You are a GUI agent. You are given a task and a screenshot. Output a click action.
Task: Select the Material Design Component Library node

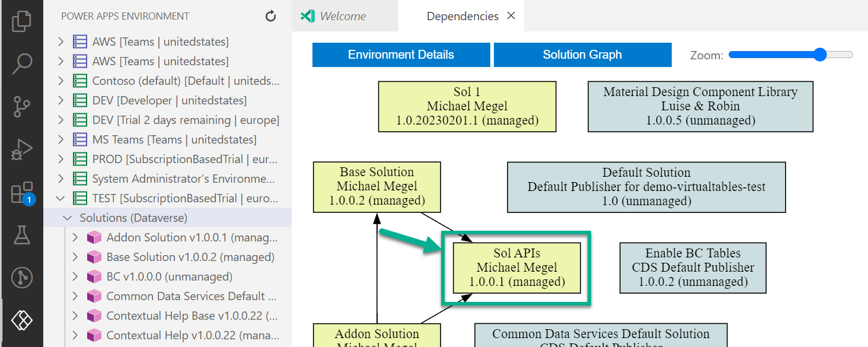tap(700, 106)
